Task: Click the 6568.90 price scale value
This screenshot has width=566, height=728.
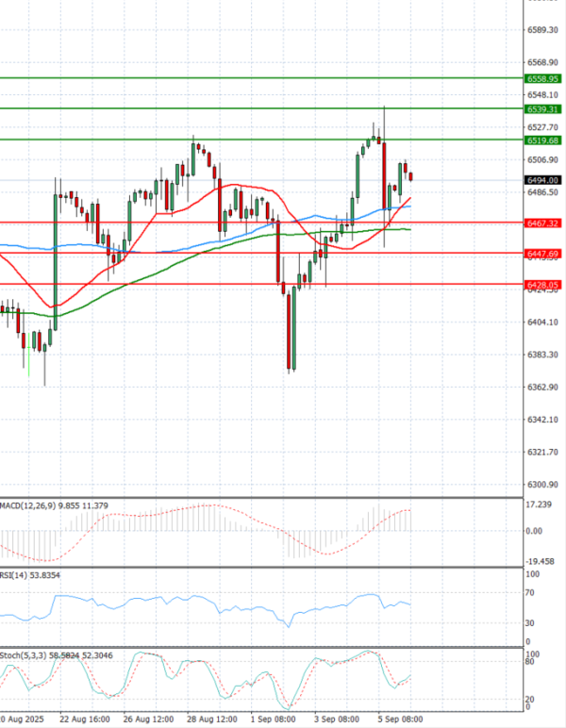Action: (x=542, y=62)
